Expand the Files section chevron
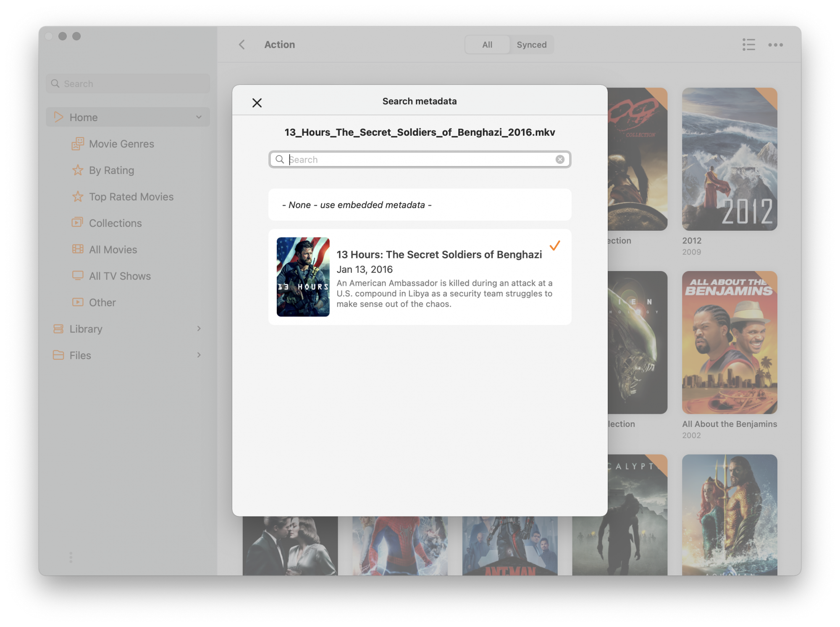840x627 pixels. 199,355
